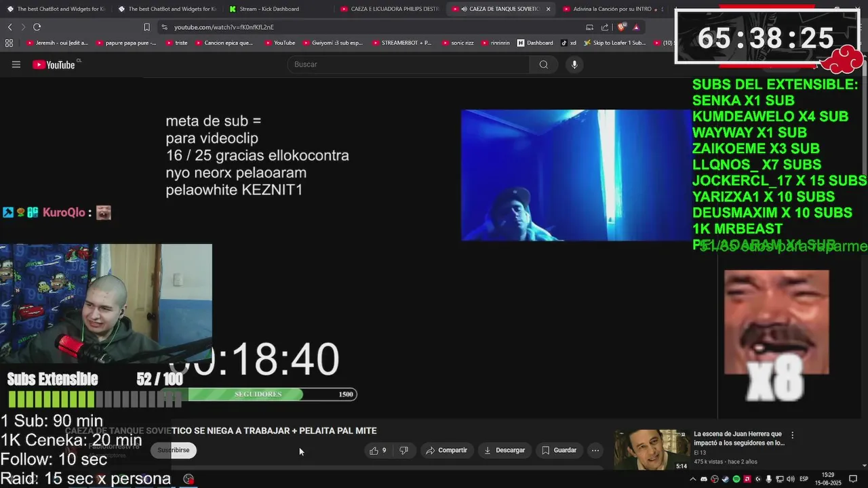Click the Brave rewards triangle icon
The width and height of the screenshot is (868, 488).
click(x=636, y=27)
